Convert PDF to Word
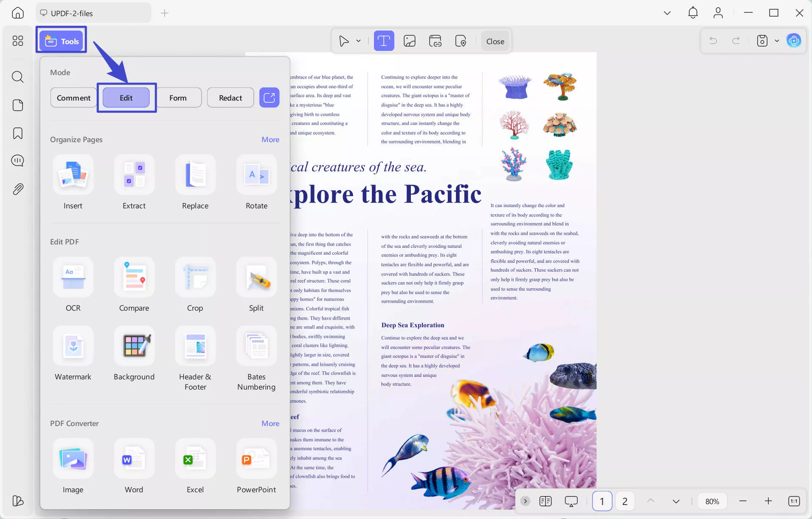 point(134,459)
